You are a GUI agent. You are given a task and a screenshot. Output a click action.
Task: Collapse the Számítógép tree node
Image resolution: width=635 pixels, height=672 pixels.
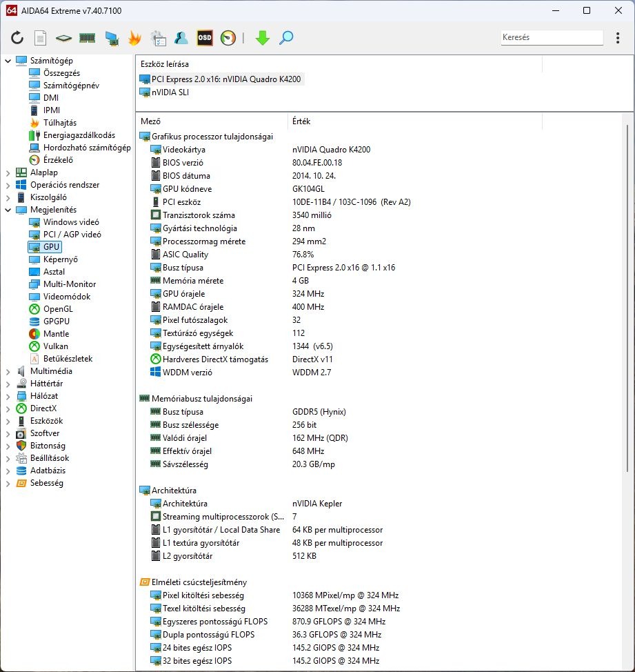(8, 61)
